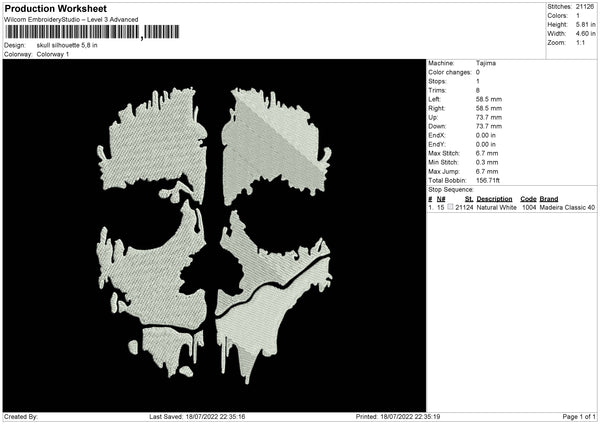Viewport: 600px width, 424px height.
Task: Click the Down value 73.7 mm
Action: (489, 126)
